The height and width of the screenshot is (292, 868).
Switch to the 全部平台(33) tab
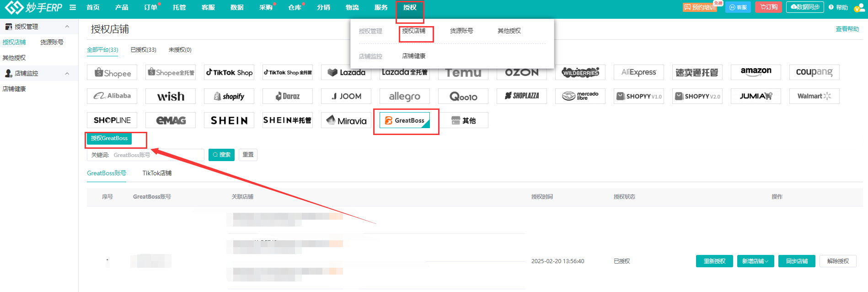pos(102,50)
